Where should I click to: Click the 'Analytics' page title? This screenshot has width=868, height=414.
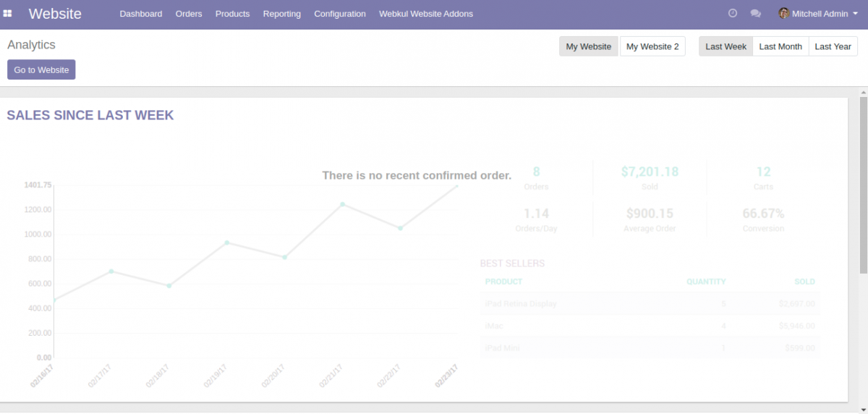click(31, 45)
